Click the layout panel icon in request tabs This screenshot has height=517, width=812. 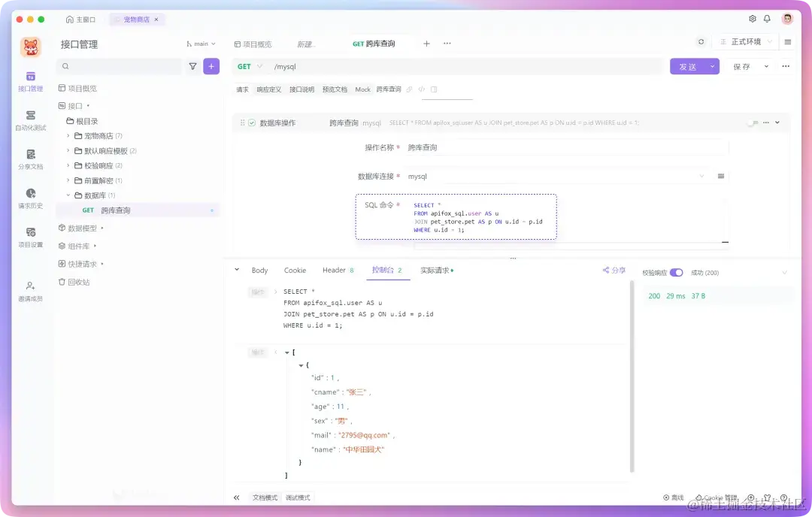[x=434, y=89]
